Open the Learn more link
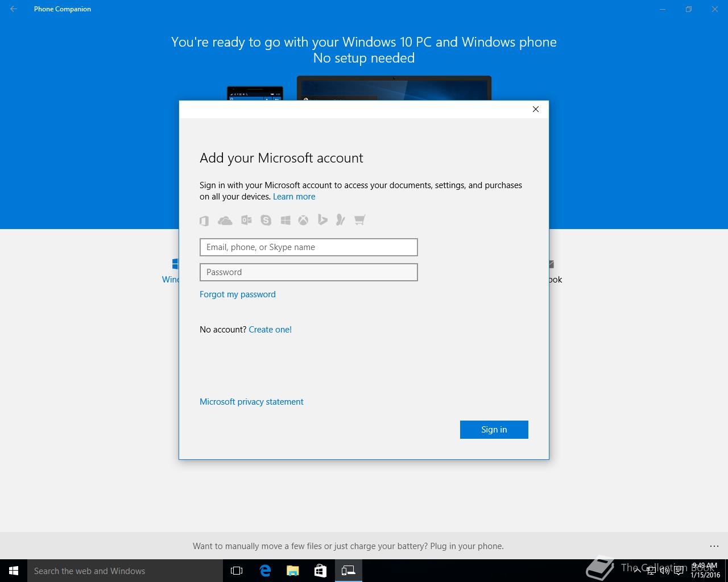The width and height of the screenshot is (728, 582). [294, 197]
